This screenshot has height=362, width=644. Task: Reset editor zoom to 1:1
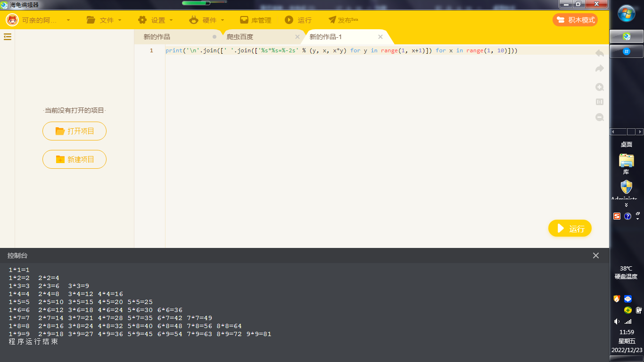point(600,102)
